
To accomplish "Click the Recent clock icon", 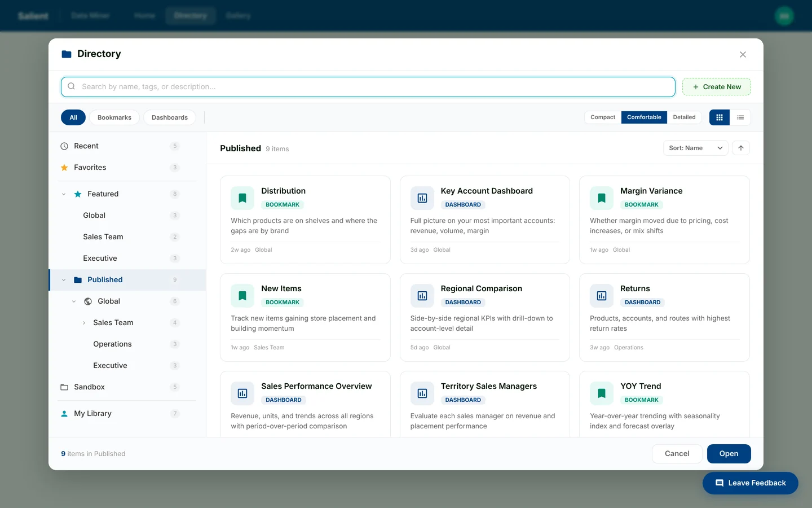I will [x=64, y=146].
